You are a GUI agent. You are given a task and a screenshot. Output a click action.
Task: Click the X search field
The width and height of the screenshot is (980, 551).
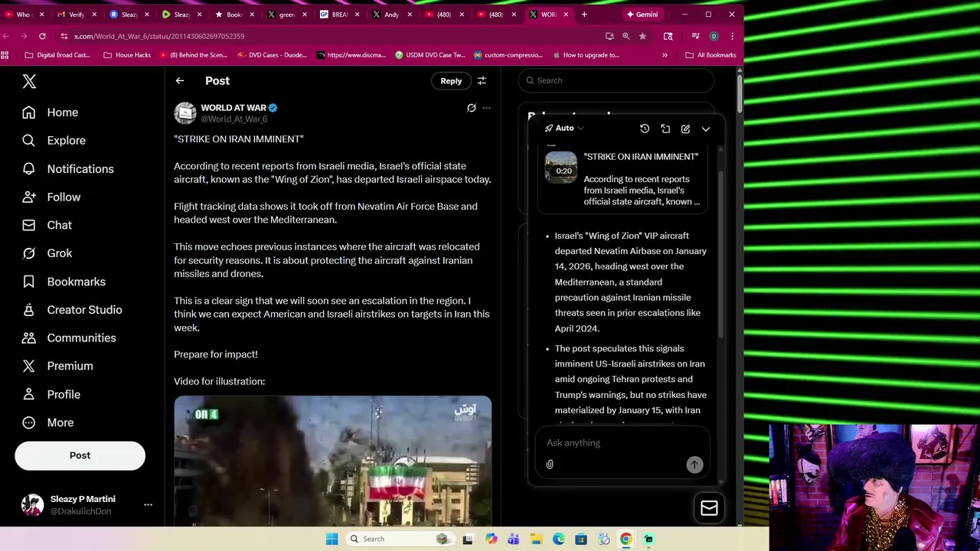pyautogui.click(x=616, y=80)
